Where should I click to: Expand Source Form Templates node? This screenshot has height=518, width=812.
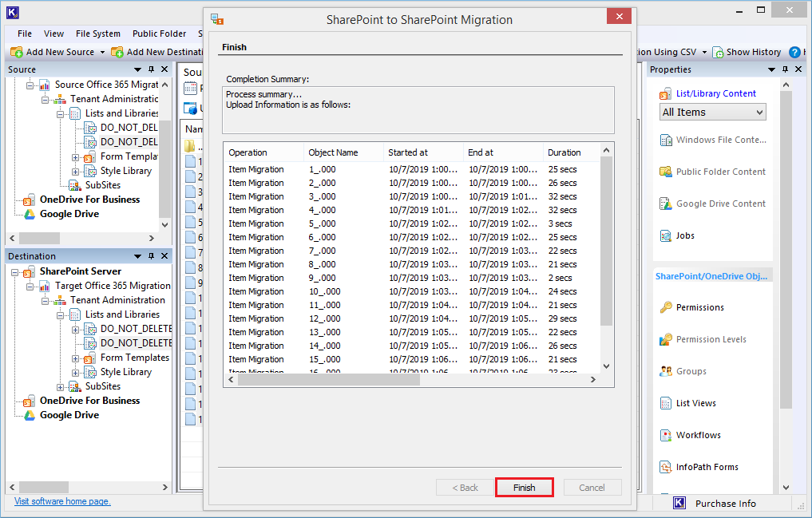click(76, 156)
